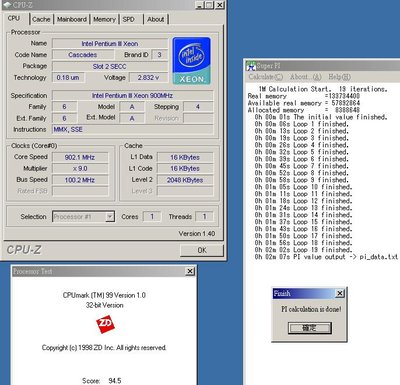The width and height of the screenshot is (400, 385).
Task: Click the Voltage value 2.832 v
Action: [x=148, y=78]
